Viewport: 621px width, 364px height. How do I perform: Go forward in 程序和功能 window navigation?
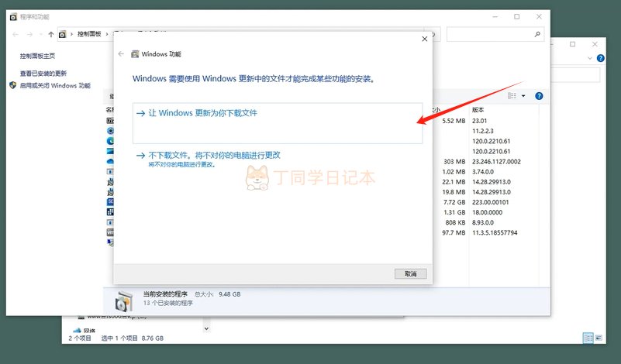tap(29, 34)
